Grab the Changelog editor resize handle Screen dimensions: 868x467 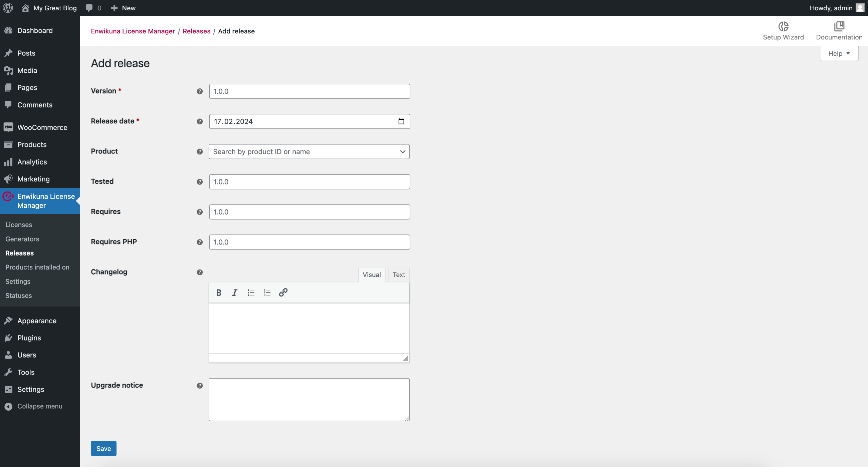tap(406, 359)
